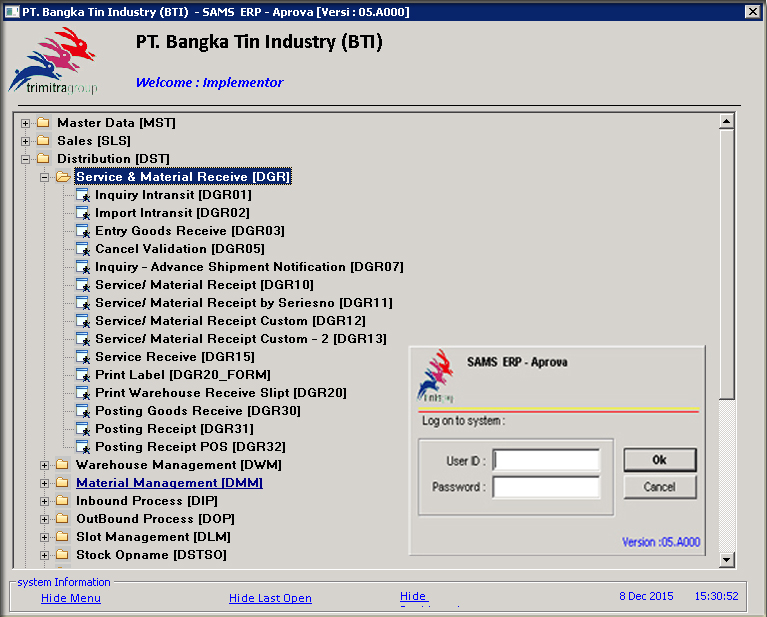
Task: Expand Material Management [DMM] node
Action: pos(45,483)
